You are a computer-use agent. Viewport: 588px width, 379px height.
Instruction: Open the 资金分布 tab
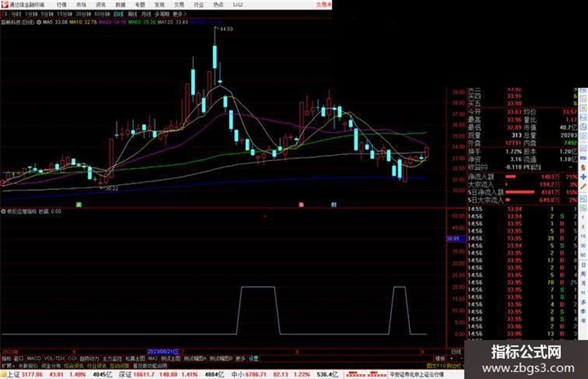point(51,365)
